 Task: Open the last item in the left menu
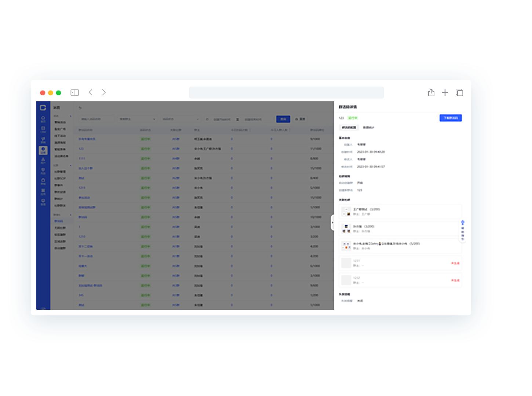60,248
